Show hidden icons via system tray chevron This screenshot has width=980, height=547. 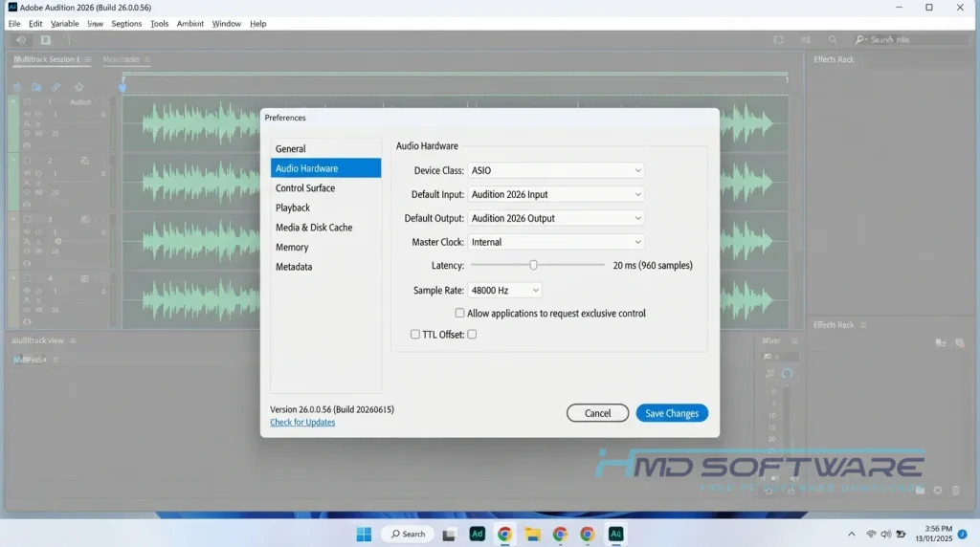point(851,534)
